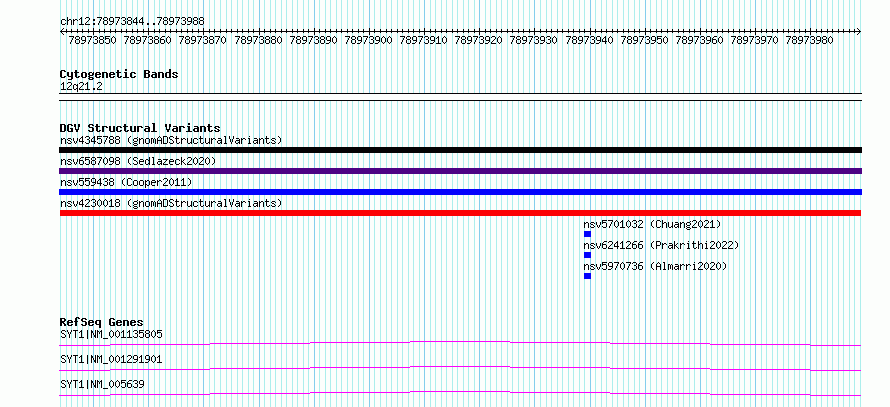890x407 pixels.
Task: Open nsv6241266 (Prakrithi2022) label
Action: [661, 245]
